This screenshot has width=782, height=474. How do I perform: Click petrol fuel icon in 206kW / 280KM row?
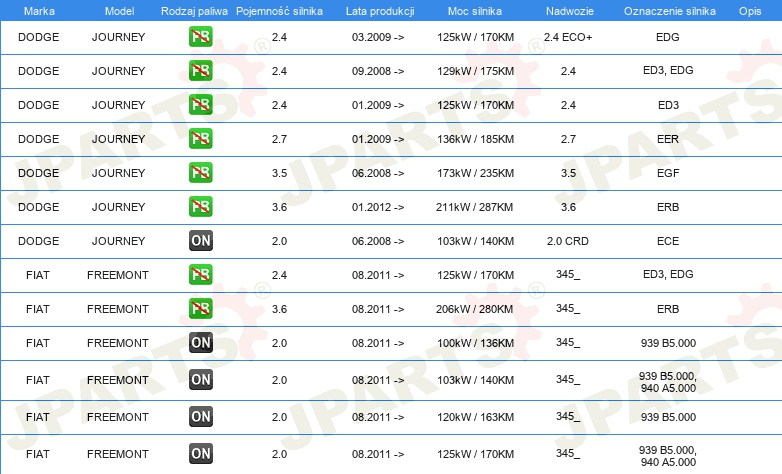click(x=200, y=308)
